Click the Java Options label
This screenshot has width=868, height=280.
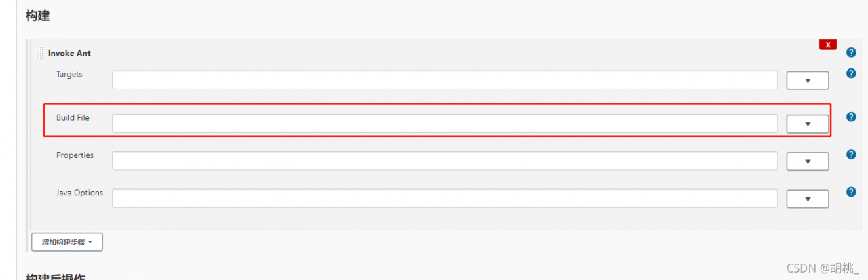(x=79, y=193)
